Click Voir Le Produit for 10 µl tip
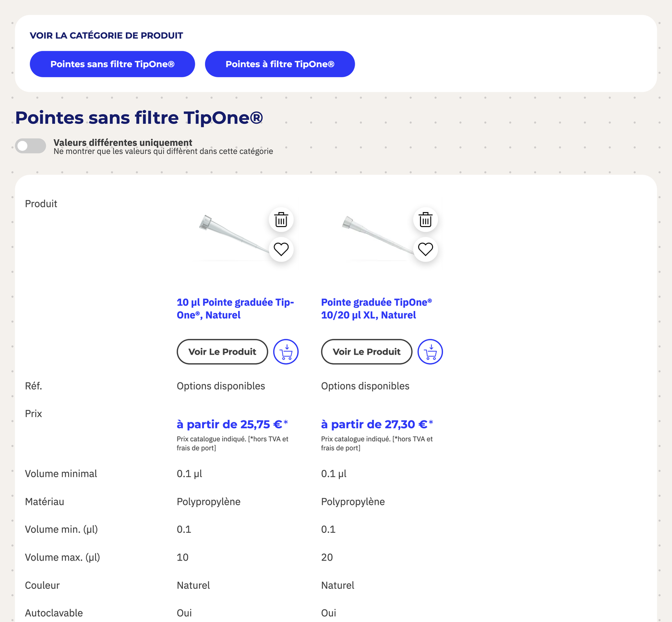The image size is (672, 622). pyautogui.click(x=222, y=352)
